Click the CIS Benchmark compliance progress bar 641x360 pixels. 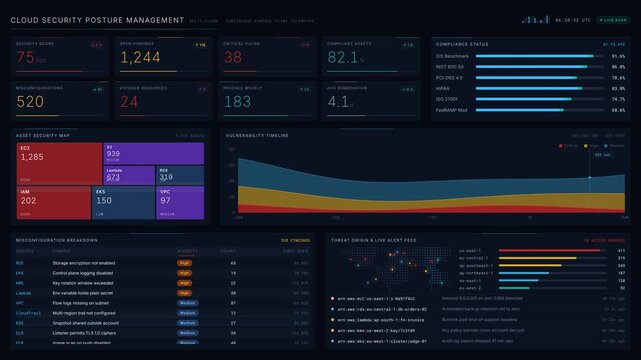tap(540, 56)
